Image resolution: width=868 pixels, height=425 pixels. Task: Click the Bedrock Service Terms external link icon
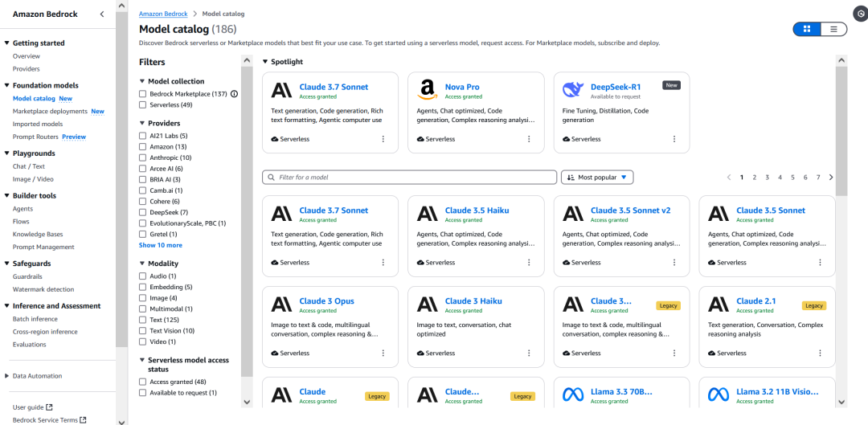(x=83, y=420)
